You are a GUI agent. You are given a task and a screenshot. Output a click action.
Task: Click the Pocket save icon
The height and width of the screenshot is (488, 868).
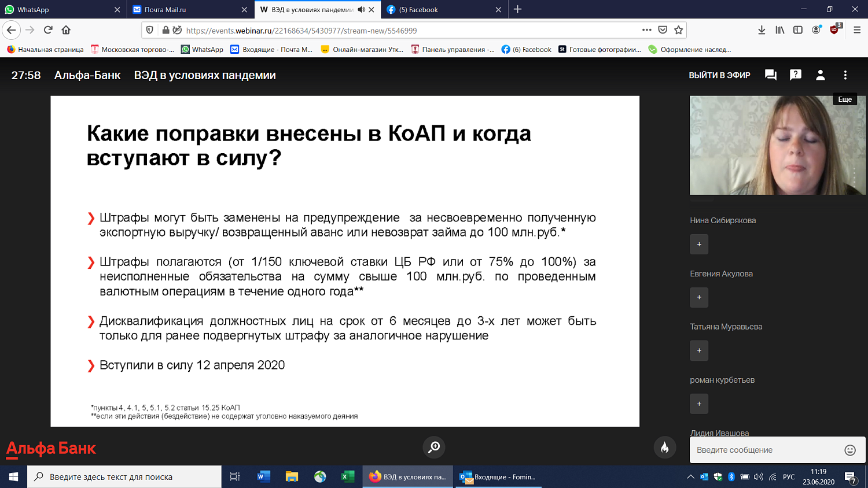click(663, 30)
